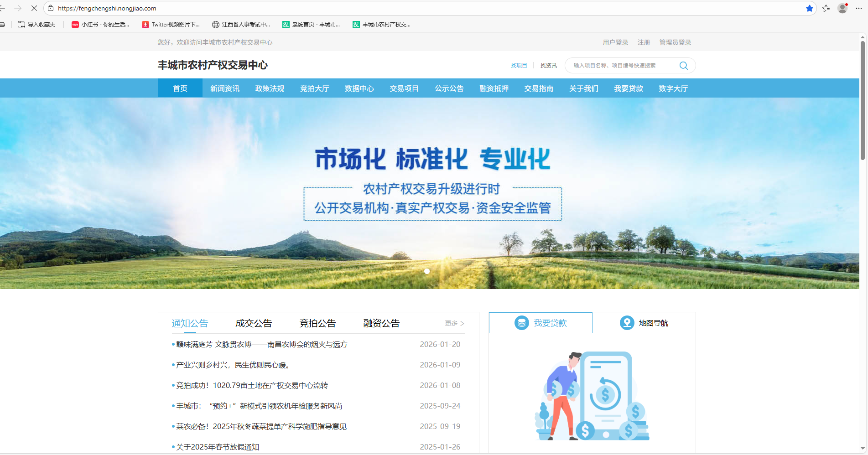Open the browser favorites list icon
This screenshot has width=868, height=455.
click(826, 8)
